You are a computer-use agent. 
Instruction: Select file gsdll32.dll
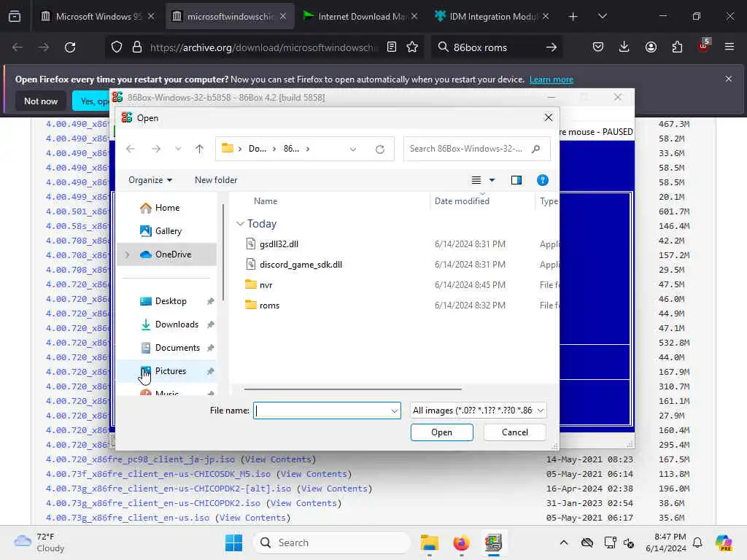point(279,244)
